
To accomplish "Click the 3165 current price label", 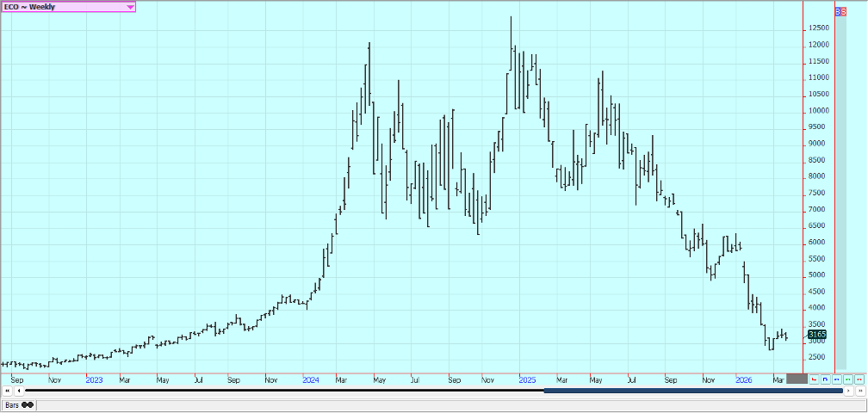I will coord(817,335).
